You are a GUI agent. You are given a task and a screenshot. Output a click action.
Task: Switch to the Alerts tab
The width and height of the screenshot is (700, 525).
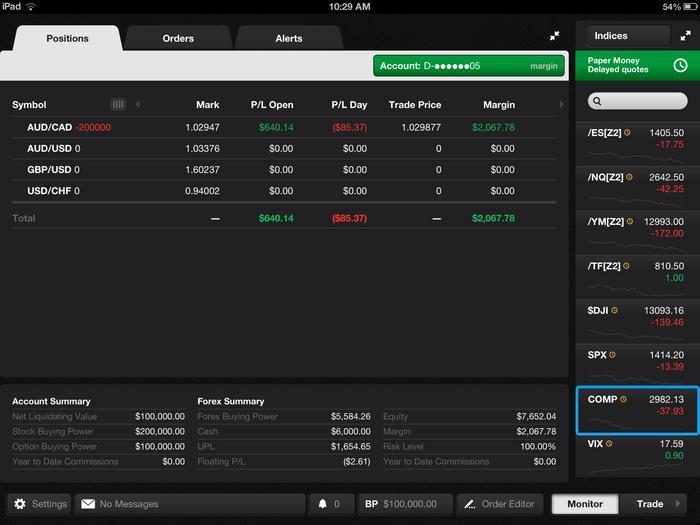coord(288,38)
